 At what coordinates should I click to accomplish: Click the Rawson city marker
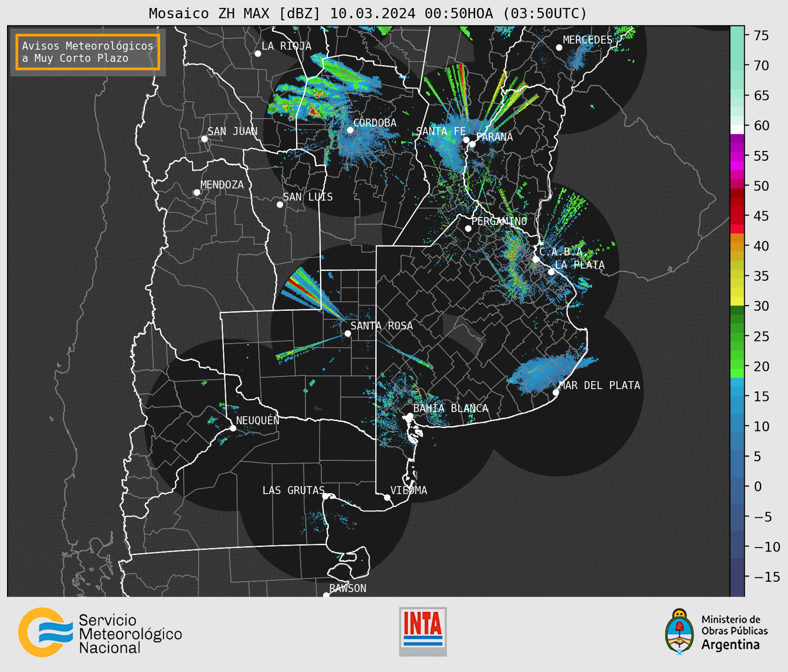coord(326,595)
